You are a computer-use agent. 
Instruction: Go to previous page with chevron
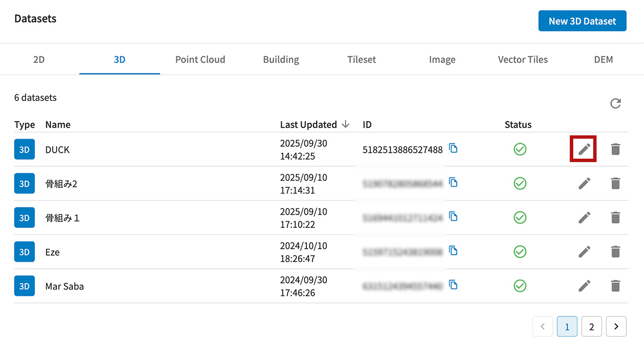tap(543, 326)
